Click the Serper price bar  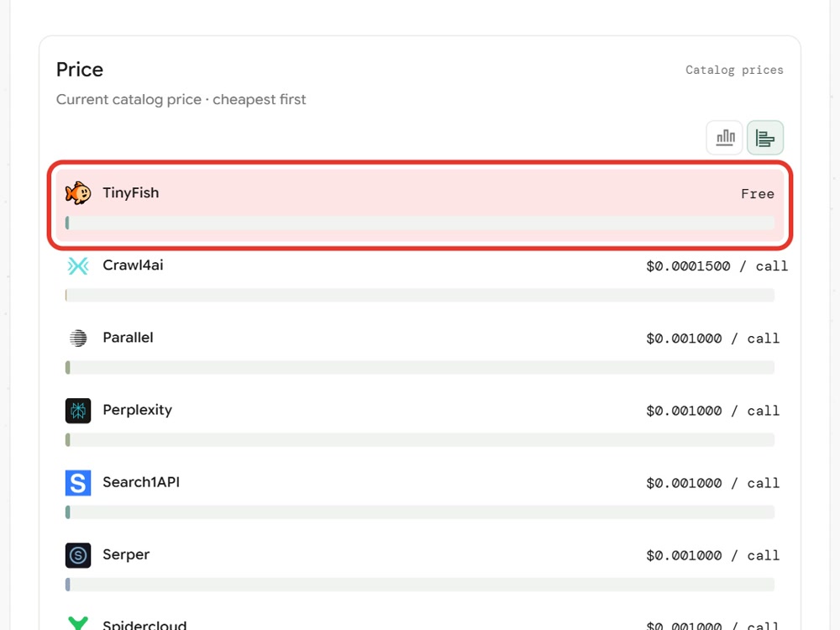pos(420,585)
